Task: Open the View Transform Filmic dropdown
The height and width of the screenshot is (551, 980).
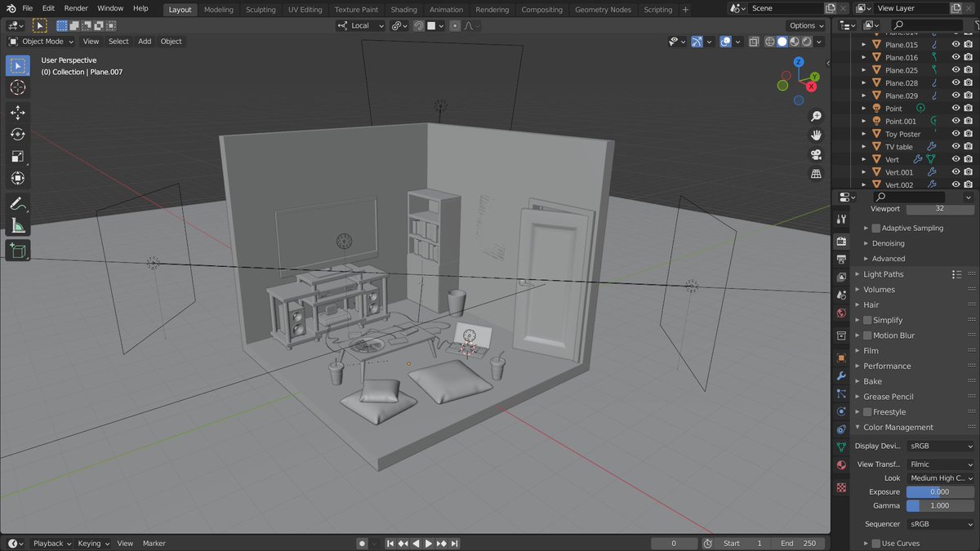Action: [941, 464]
